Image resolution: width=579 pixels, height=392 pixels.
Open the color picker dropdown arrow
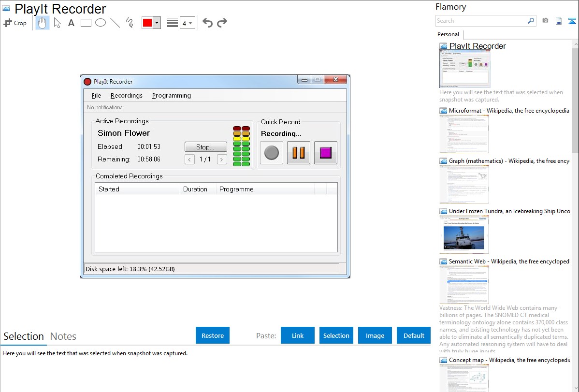[157, 23]
